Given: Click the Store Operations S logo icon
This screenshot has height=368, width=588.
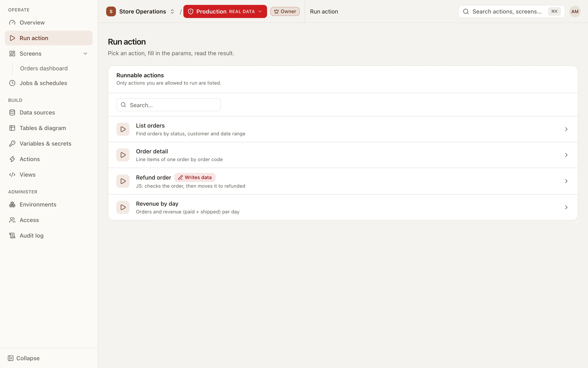Looking at the screenshot, I should tap(111, 11).
